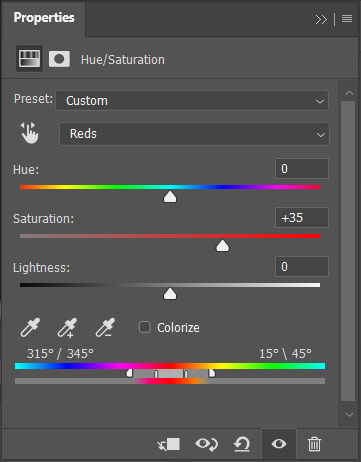Click the Lightness: label
This screenshot has width=361, height=462.
[41, 268]
